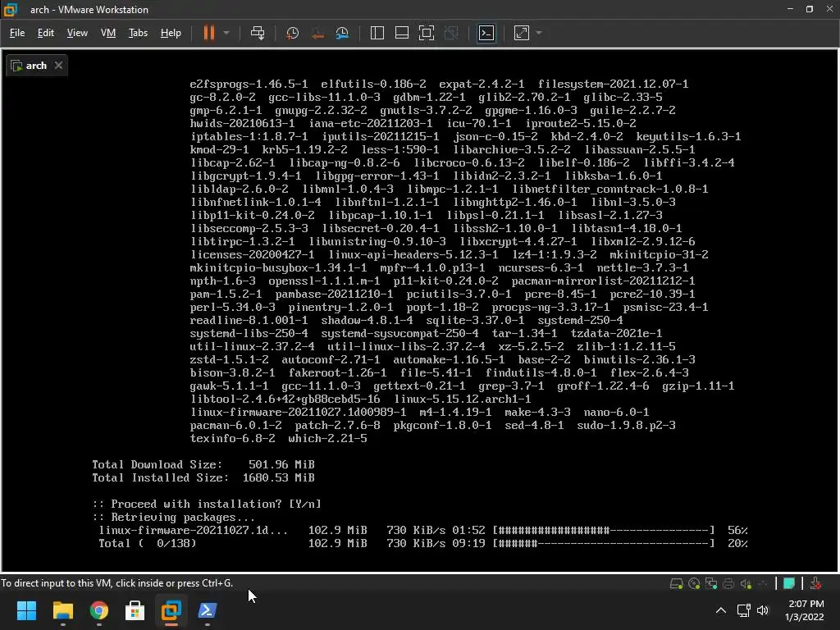Click the CD/DVD drive status icon
The height and width of the screenshot is (630, 840).
coord(694,583)
